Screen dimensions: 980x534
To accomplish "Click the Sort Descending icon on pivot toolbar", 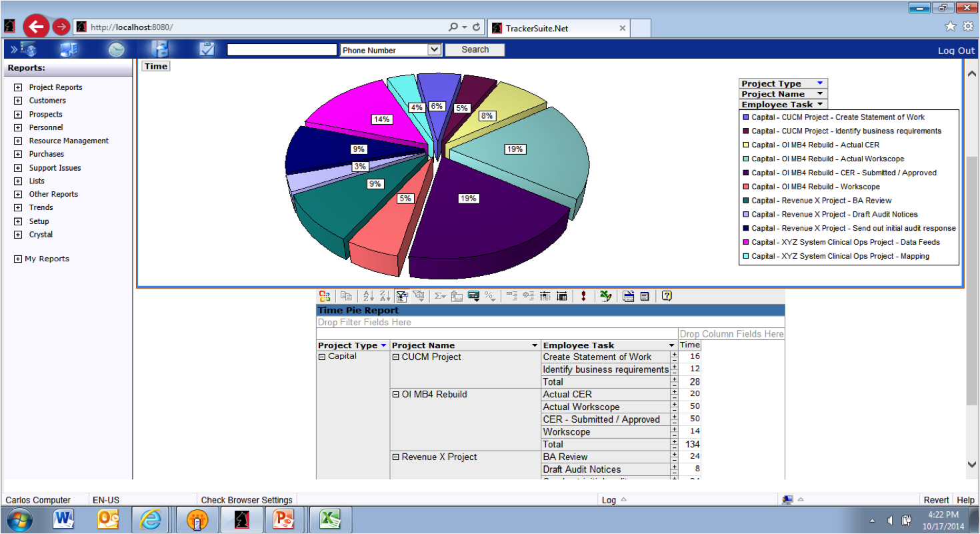I will pos(385,295).
